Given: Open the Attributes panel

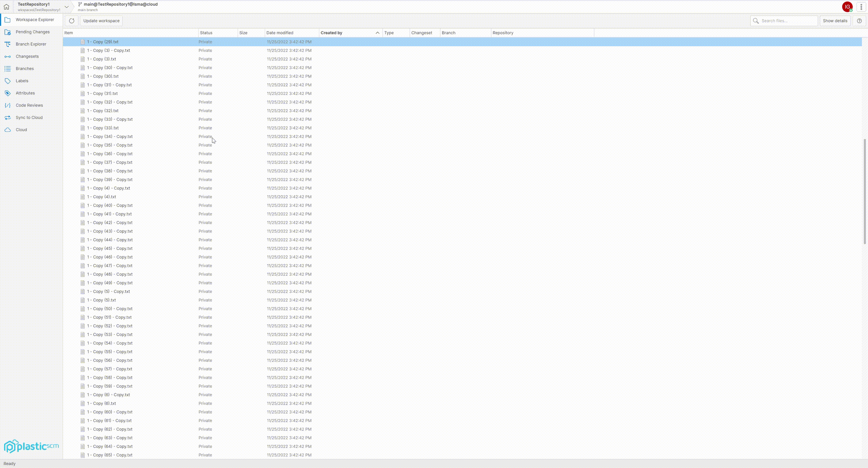Looking at the screenshot, I should pos(25,93).
